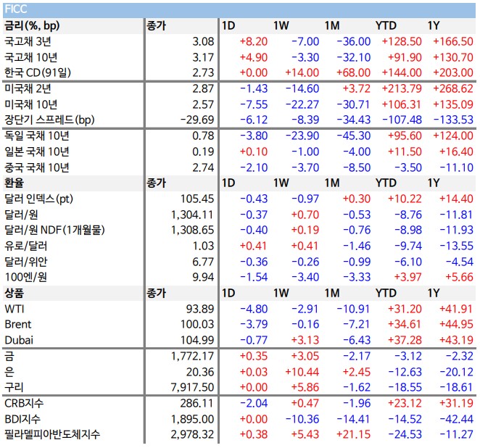Click 100엔/원 1W change -3.40
The width and height of the screenshot is (480, 448).
tap(305, 277)
